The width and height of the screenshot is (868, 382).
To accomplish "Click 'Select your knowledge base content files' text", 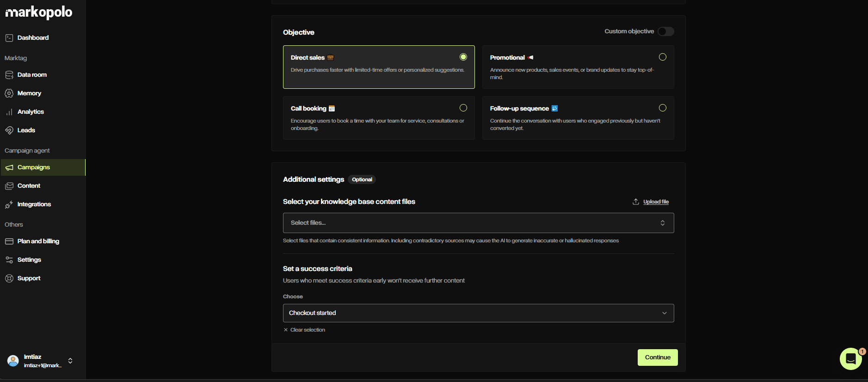I will click(x=349, y=202).
